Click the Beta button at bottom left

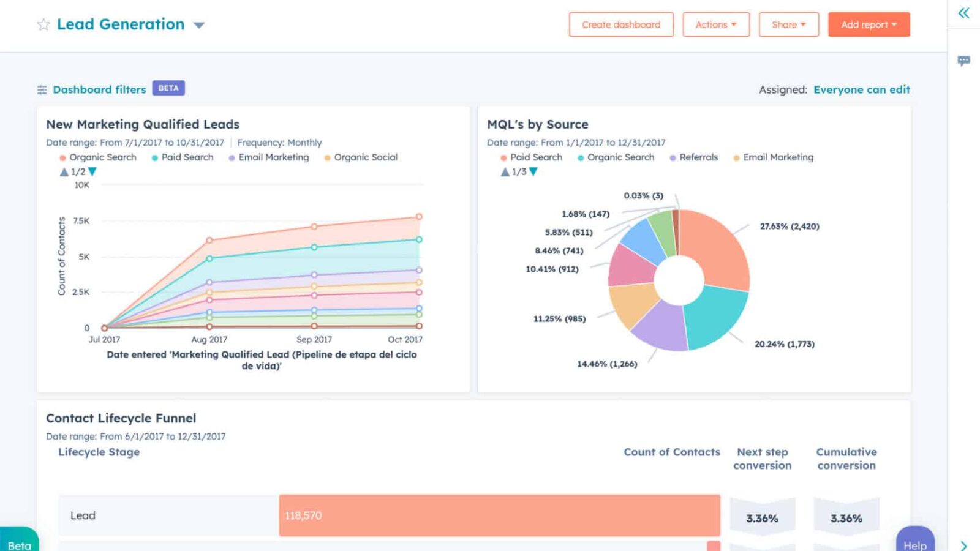[x=20, y=540]
